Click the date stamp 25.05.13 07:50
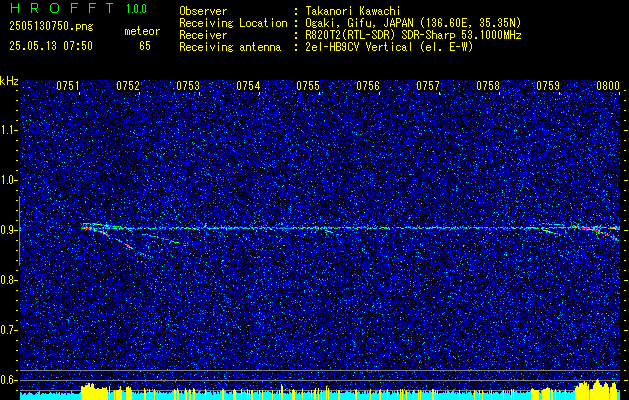The height and width of the screenshot is (400, 629). [x=51, y=46]
